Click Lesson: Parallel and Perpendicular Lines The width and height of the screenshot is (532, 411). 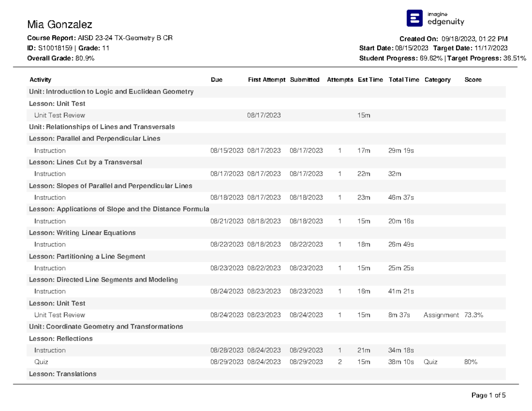click(x=94, y=138)
